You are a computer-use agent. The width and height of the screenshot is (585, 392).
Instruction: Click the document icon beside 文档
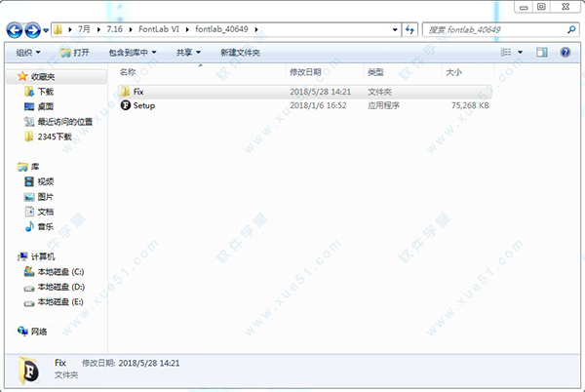[29, 212]
